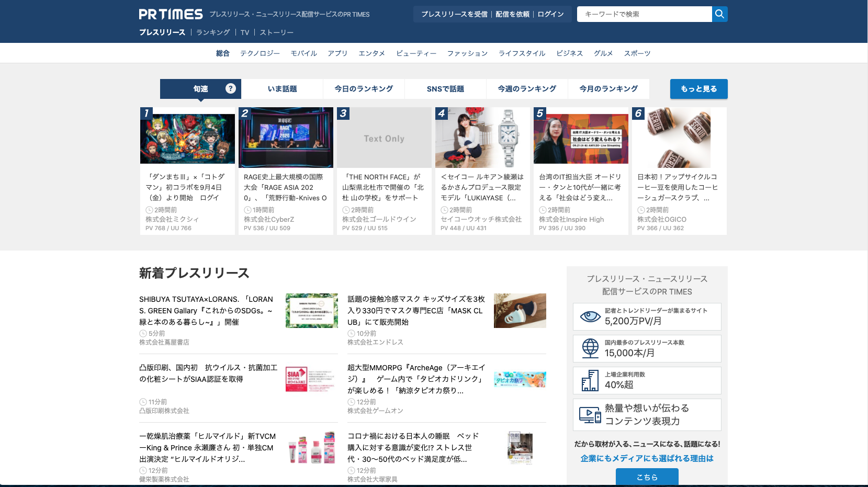The width and height of the screenshot is (868, 487).
Task: Click the mask product thumbnail image
Action: (520, 311)
